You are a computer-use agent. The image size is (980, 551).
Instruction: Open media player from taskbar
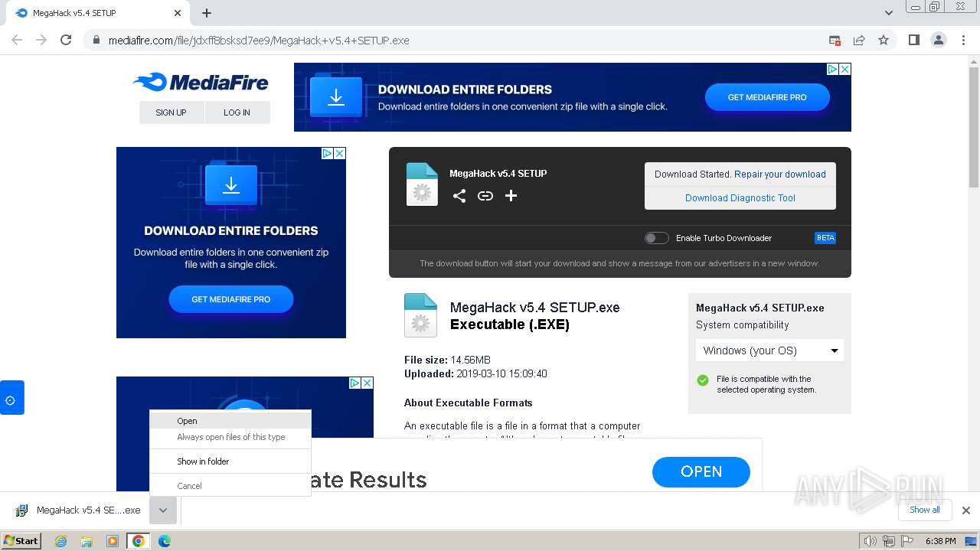point(113,541)
